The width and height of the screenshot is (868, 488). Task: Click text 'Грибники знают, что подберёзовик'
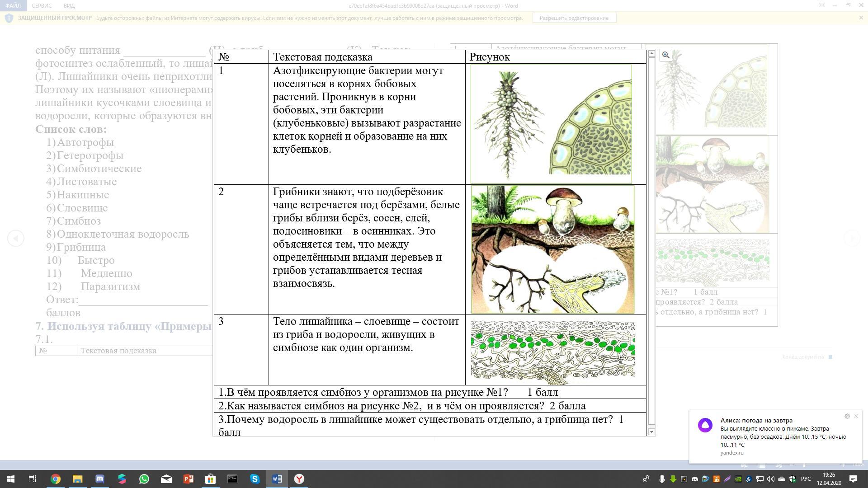pyautogui.click(x=358, y=192)
